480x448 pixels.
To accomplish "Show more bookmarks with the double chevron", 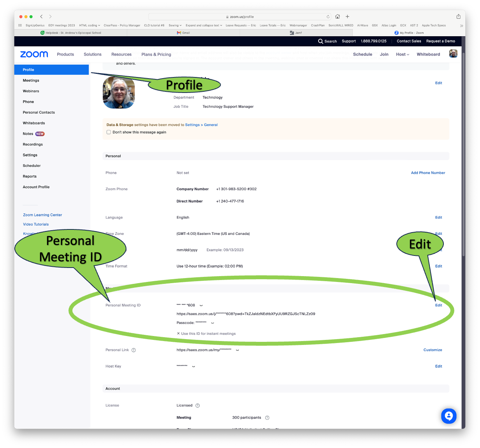I will (461, 26).
